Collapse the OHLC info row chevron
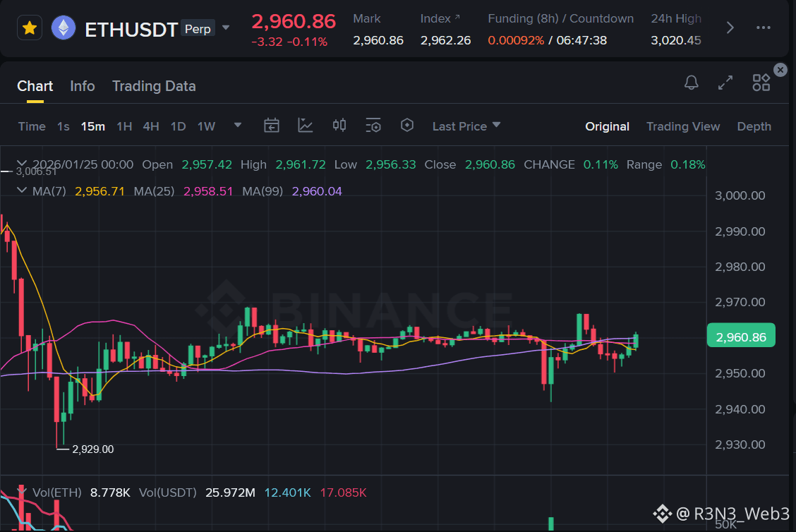This screenshot has width=796, height=532. click(x=22, y=163)
